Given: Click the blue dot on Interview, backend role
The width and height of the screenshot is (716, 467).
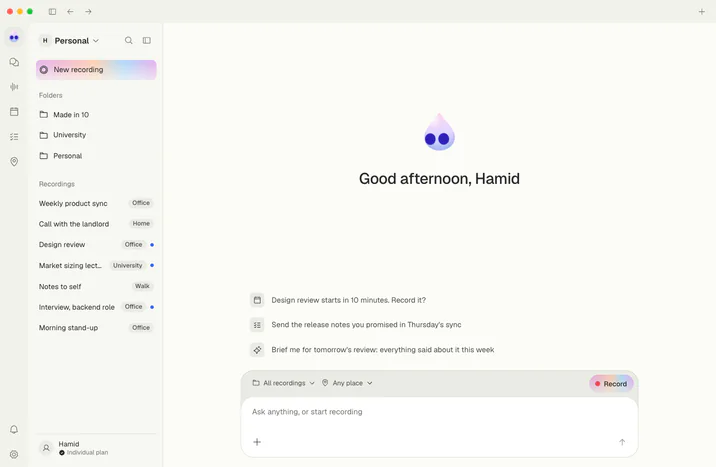Looking at the screenshot, I should (152, 307).
